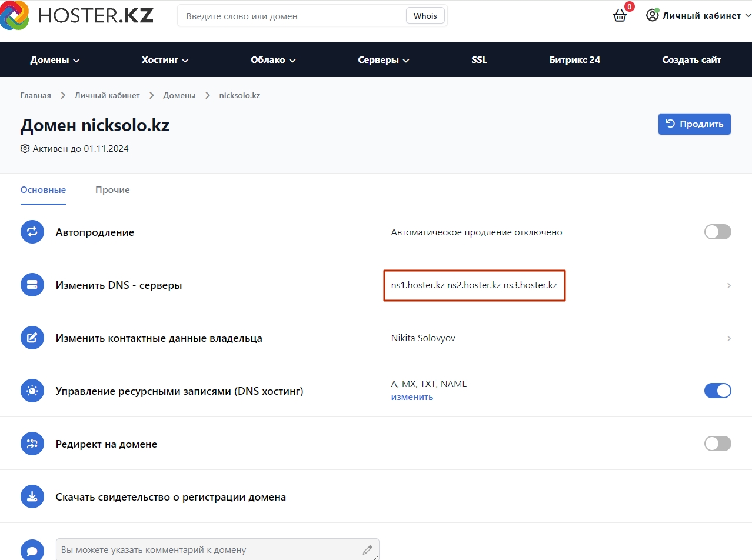Disable DNS hosting records management switch
This screenshot has width=752, height=560.
point(717,391)
